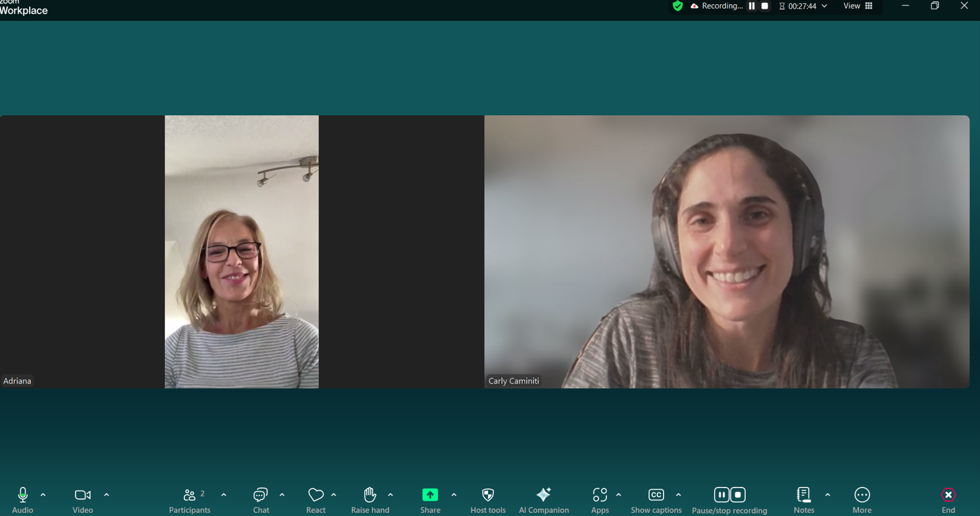Open the Notes icon
This screenshot has height=516, width=980.
point(803,495)
